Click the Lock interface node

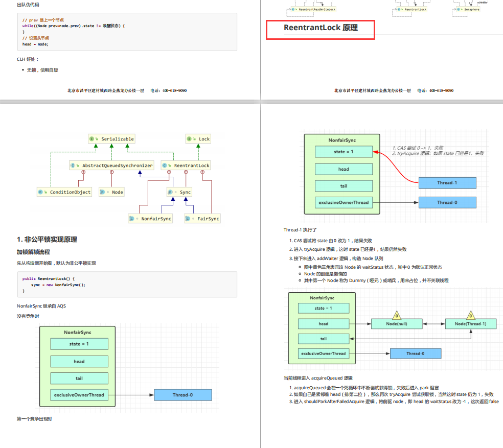(x=198, y=139)
